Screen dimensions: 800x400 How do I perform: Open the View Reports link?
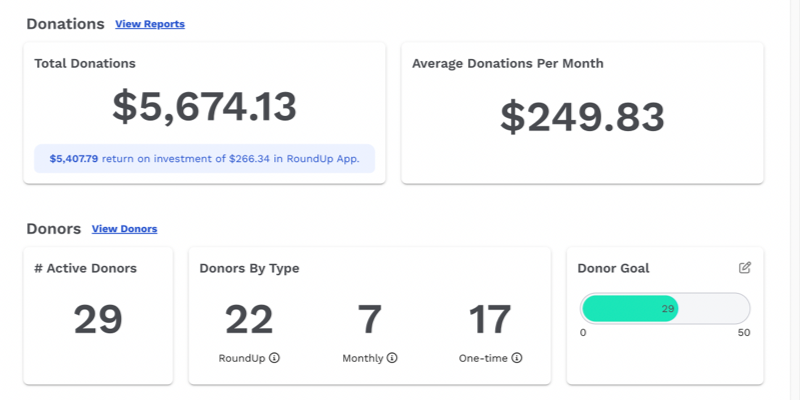click(150, 24)
